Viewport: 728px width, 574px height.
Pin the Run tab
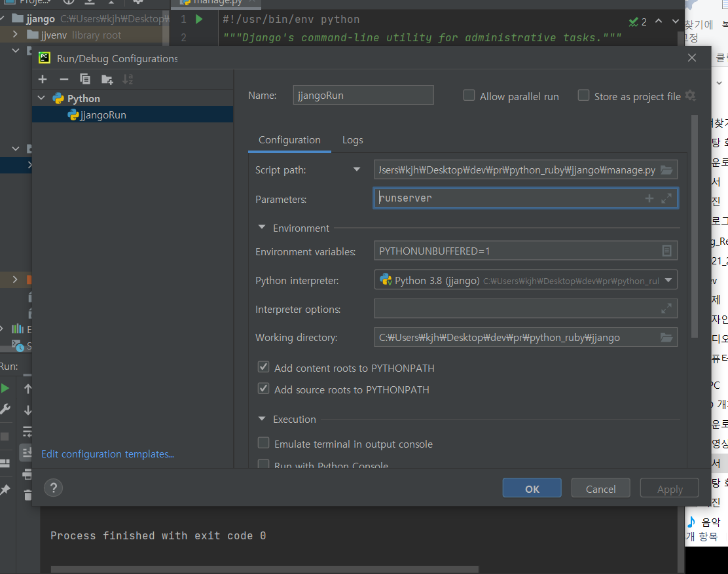(5, 490)
